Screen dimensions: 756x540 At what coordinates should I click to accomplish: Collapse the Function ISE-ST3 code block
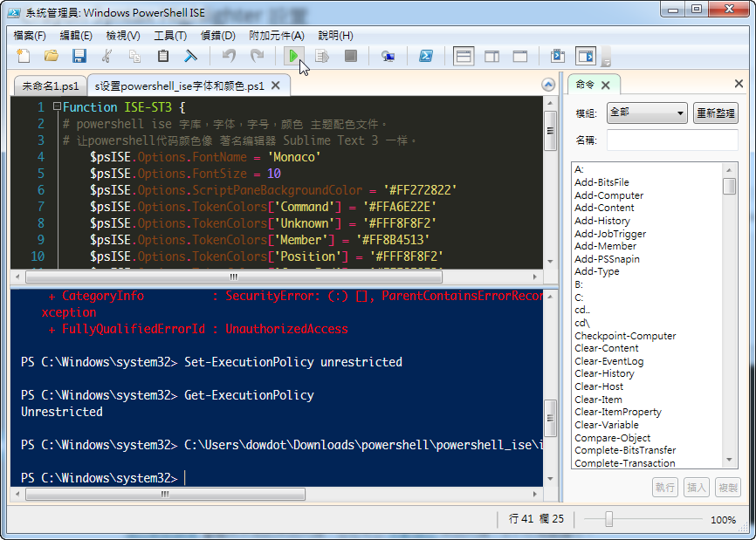57,106
